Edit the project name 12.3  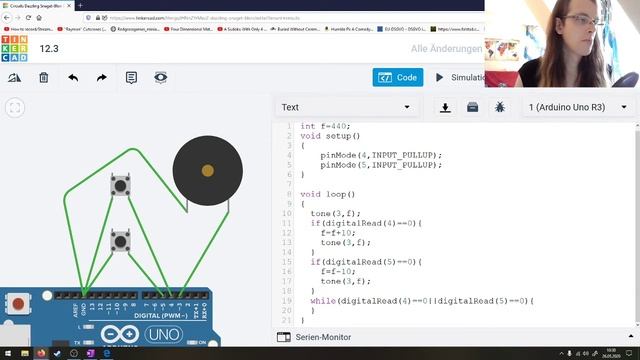pyautogui.click(x=49, y=49)
